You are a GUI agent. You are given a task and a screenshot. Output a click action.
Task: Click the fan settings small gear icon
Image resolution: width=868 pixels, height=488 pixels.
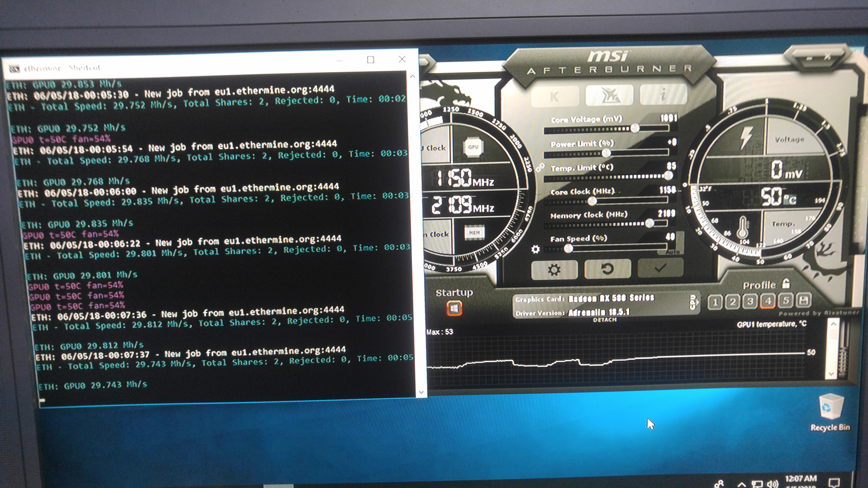point(535,249)
